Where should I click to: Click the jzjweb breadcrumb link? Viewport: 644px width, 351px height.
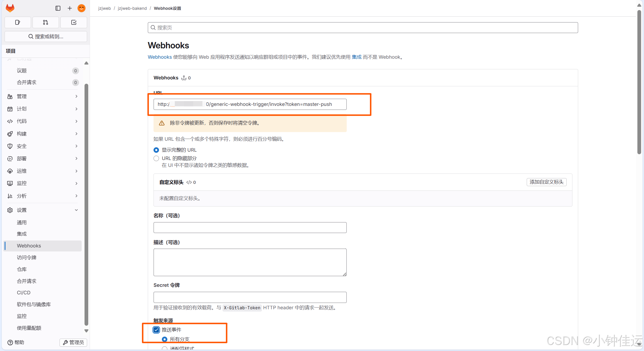pos(104,8)
